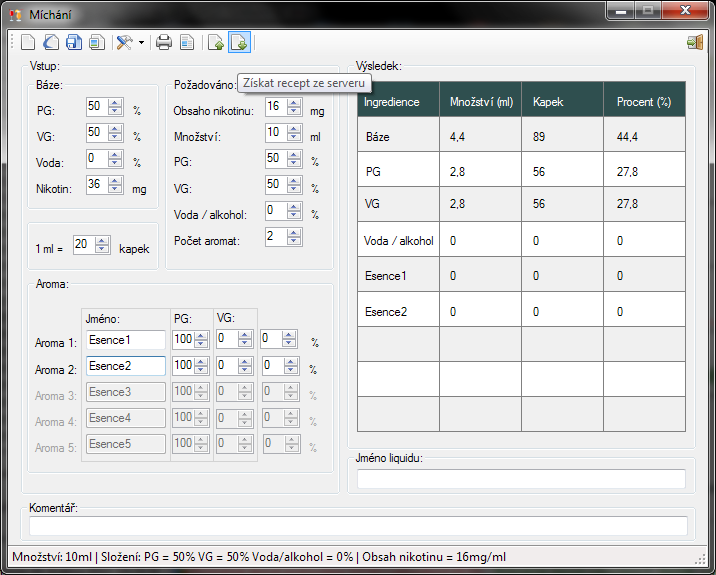The image size is (716, 575).
Task: Click the base PG value field
Action: point(97,107)
